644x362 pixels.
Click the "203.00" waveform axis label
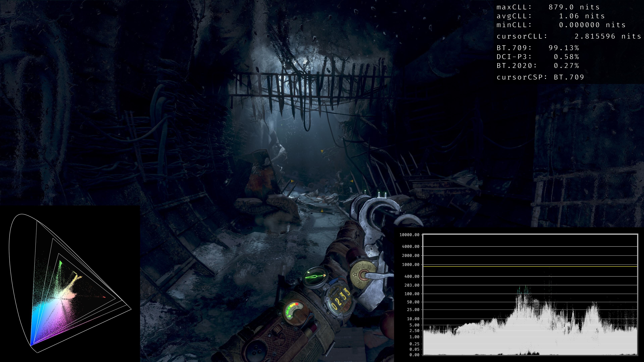pos(412,285)
